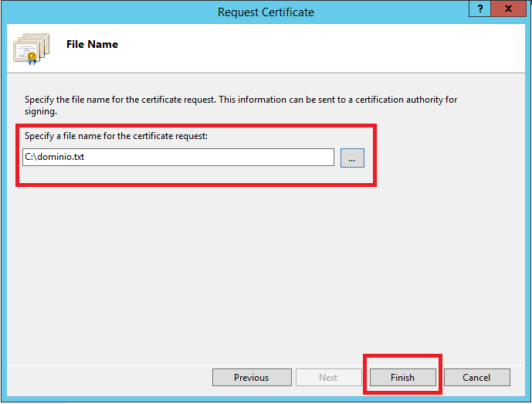This screenshot has width=532, height=404.
Task: Click the Request Certificate title bar
Action: tap(266, 12)
